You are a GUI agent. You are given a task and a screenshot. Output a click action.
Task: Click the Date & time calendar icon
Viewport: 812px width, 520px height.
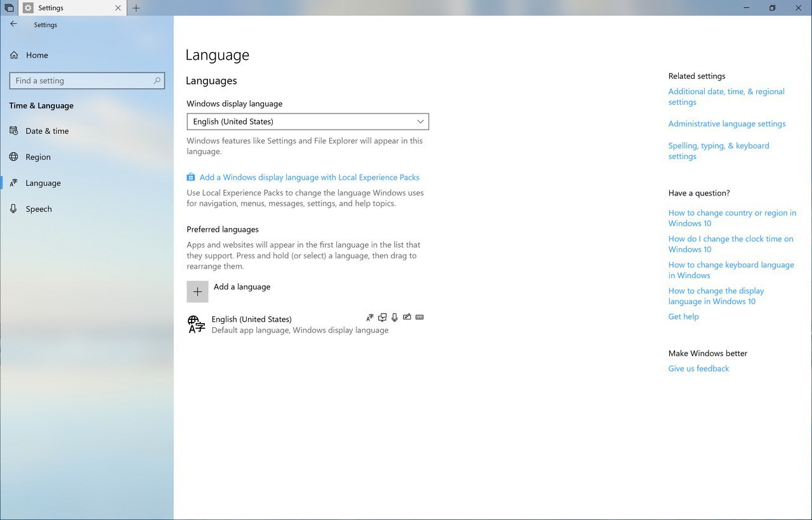click(x=14, y=131)
